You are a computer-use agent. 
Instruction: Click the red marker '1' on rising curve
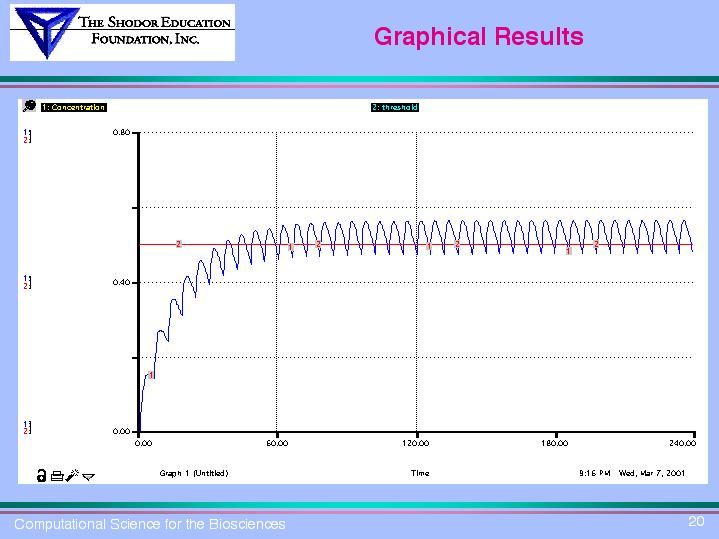pyautogui.click(x=150, y=375)
